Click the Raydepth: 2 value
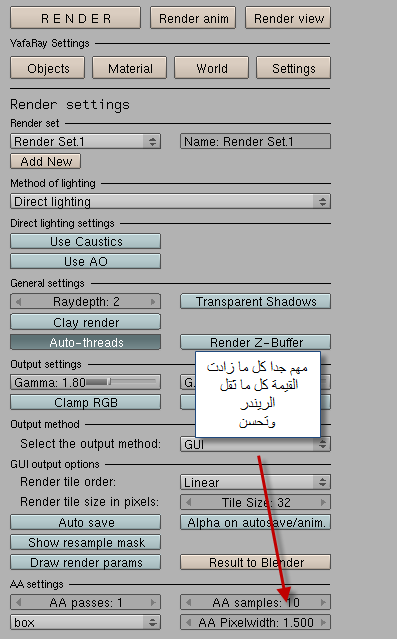This screenshot has height=639, width=397. click(x=86, y=302)
